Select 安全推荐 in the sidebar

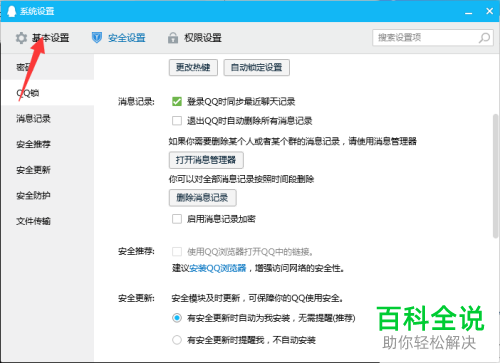pos(47,144)
